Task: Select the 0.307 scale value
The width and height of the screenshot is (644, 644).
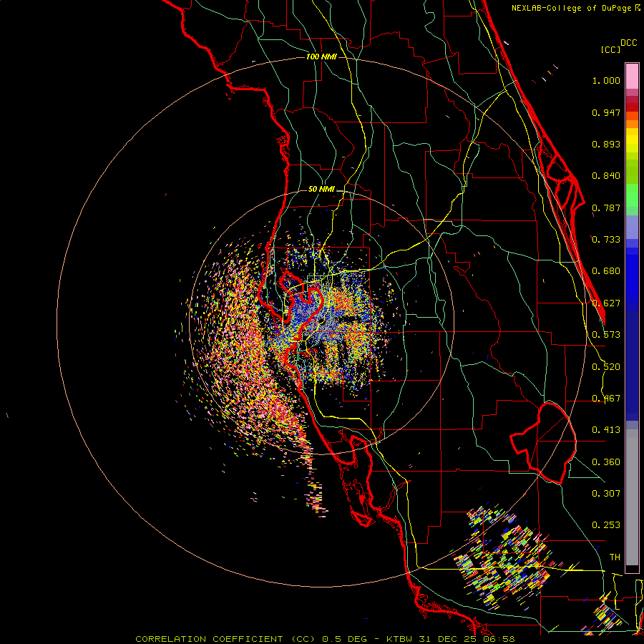Action: (x=606, y=494)
